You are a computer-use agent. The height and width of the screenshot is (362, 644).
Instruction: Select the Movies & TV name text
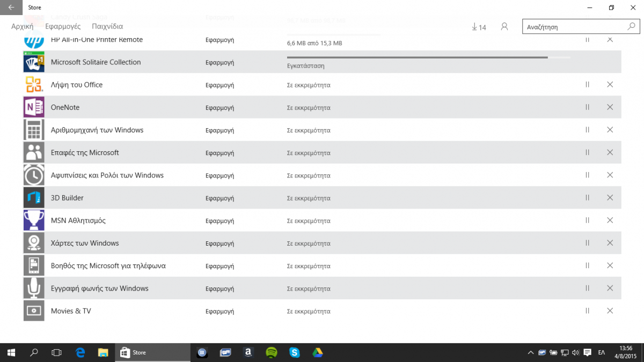[71, 311]
